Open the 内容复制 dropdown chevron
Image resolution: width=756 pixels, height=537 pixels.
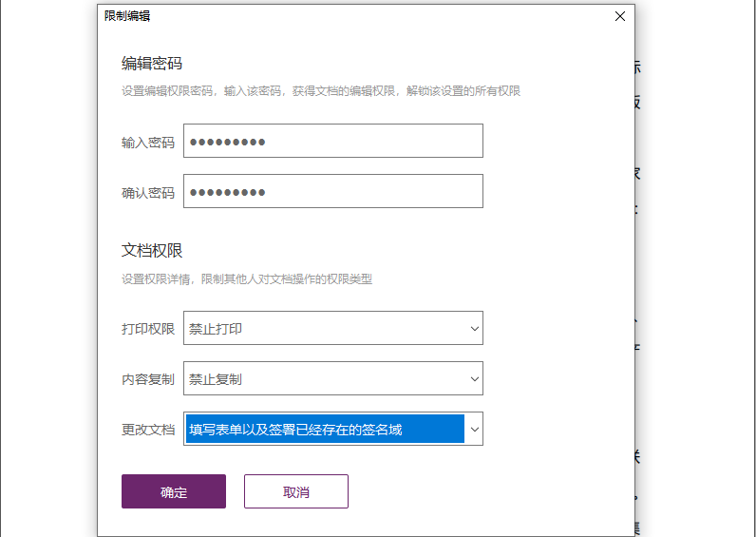(474, 379)
